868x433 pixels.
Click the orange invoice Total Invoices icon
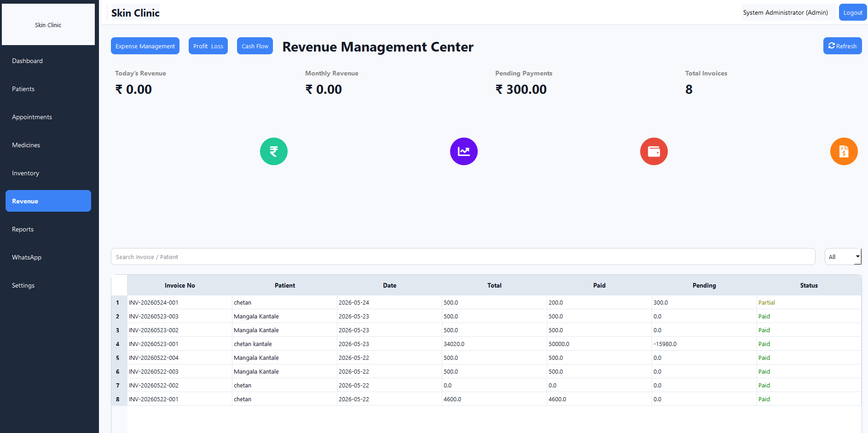[x=844, y=151]
